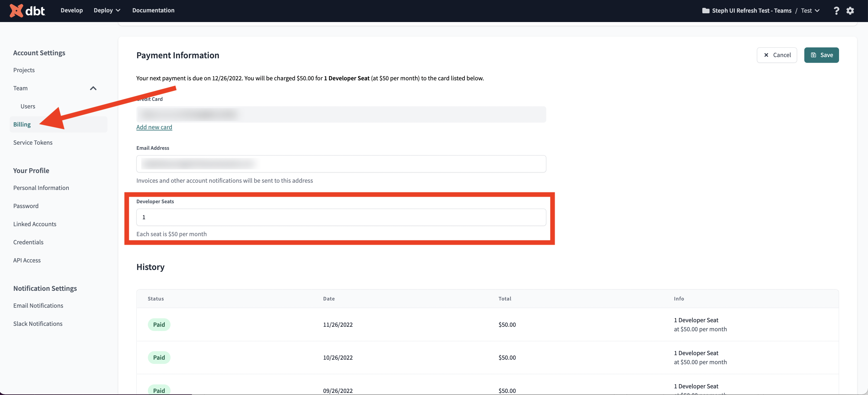Screen dimensions: 868x395
Task: Navigate to Users under Team
Action: [28, 107]
